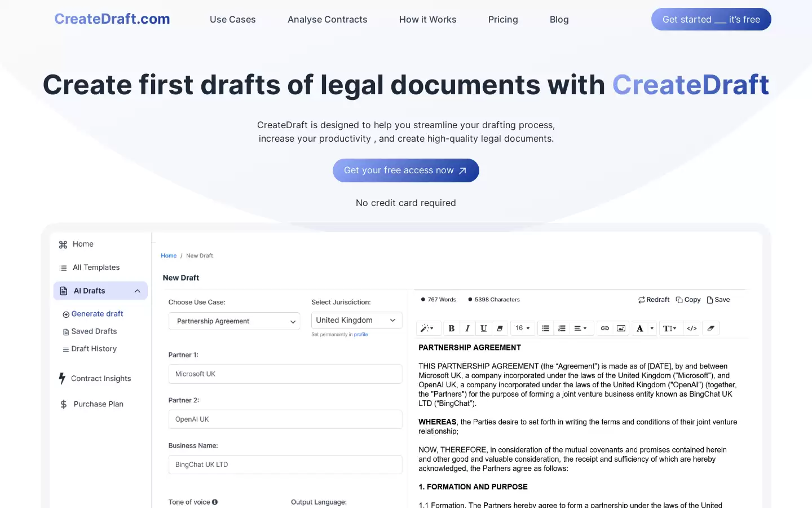Click Get started it's free button

coord(711,19)
